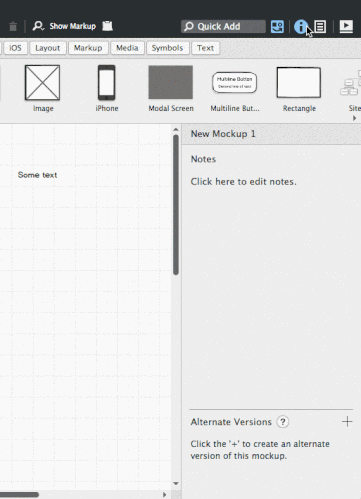Focus the Quick Add search field

(x=223, y=26)
